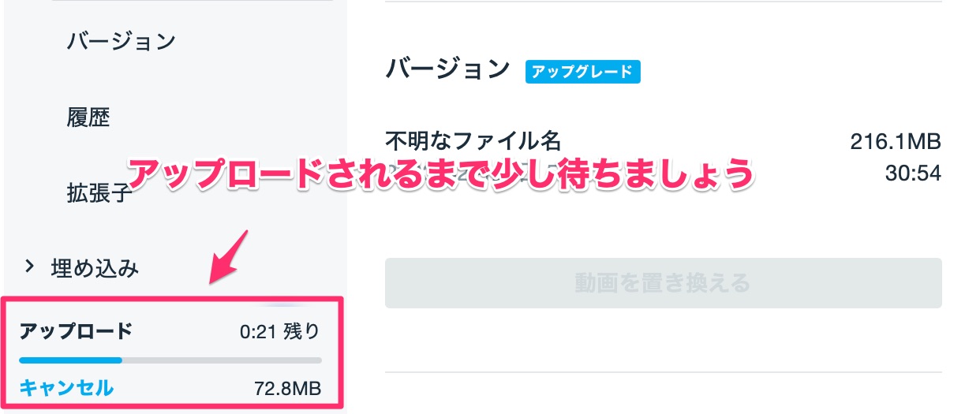Screen dimensions: 980x414
Task: Cancel the upload via キャンセル link
Action: pyautogui.click(x=66, y=387)
